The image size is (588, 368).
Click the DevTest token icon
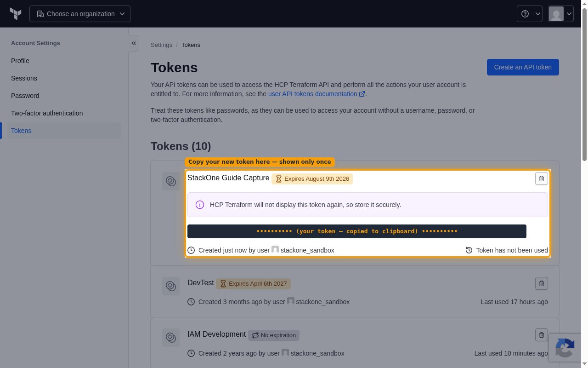pos(171,286)
